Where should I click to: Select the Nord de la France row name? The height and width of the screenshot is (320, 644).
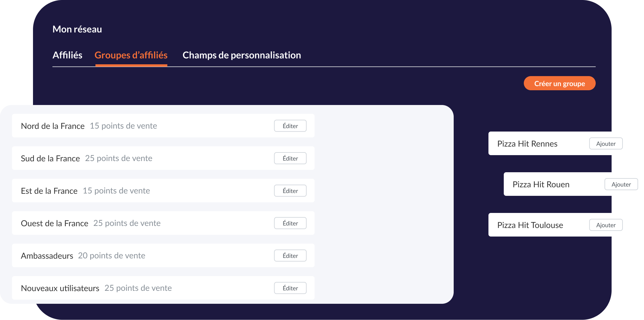53,126
